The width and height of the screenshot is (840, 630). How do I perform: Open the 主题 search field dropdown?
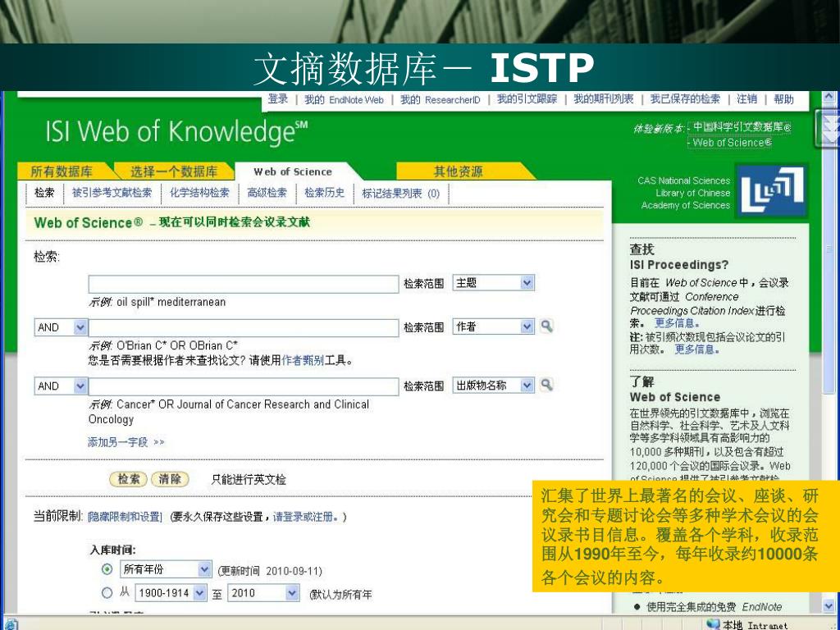tap(527, 283)
